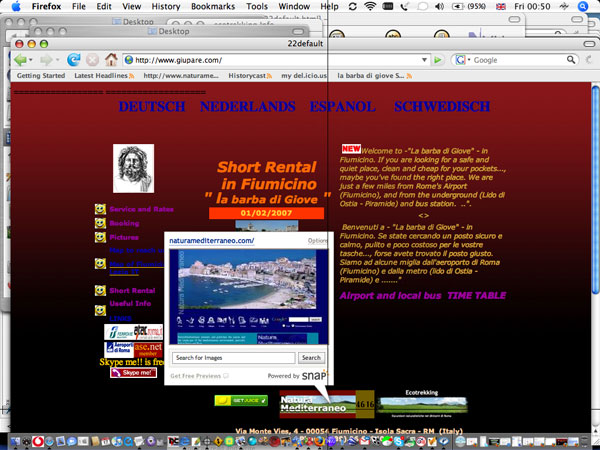Click the search magnifier in Google box
The width and height of the screenshot is (600, 450).
571,60
